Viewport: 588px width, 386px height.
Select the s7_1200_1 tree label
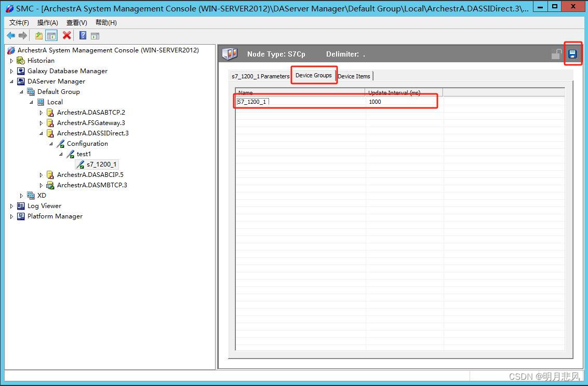(x=102, y=164)
